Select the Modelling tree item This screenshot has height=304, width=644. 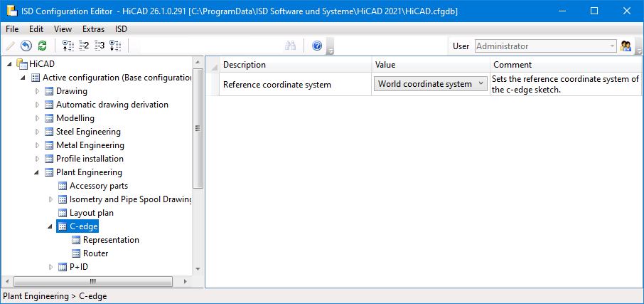[x=75, y=118]
